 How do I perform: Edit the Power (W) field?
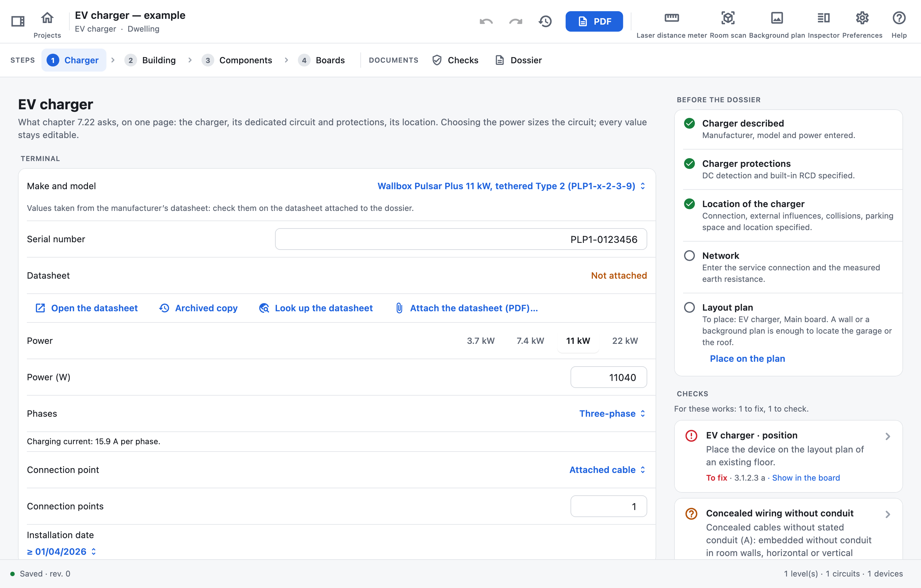point(609,377)
